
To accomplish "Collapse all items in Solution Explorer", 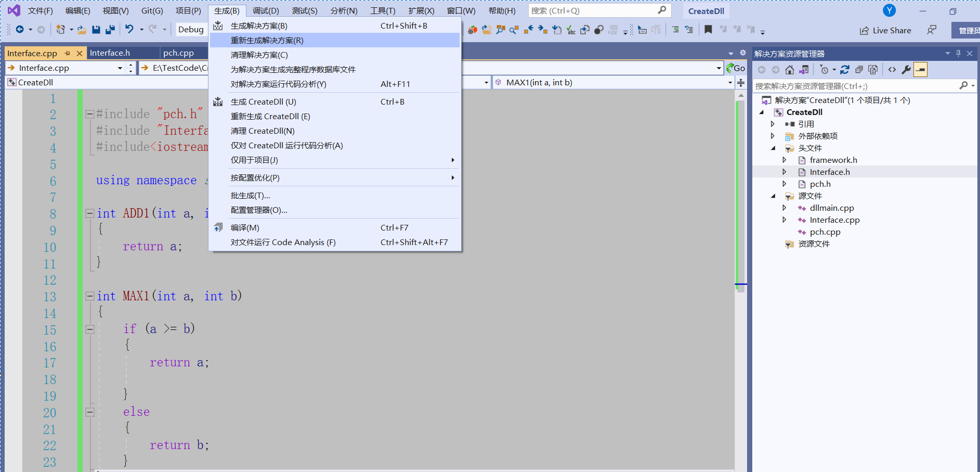I will [859, 70].
